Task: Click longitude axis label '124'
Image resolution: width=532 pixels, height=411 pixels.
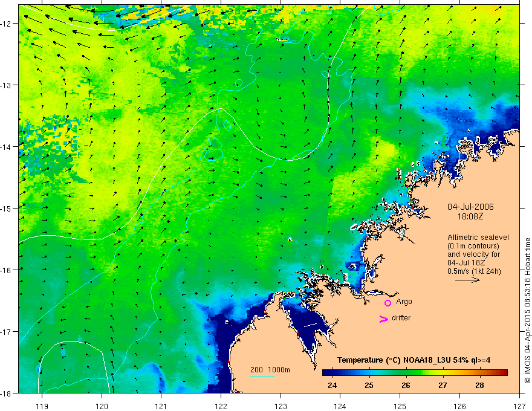Action: (x=340, y=407)
